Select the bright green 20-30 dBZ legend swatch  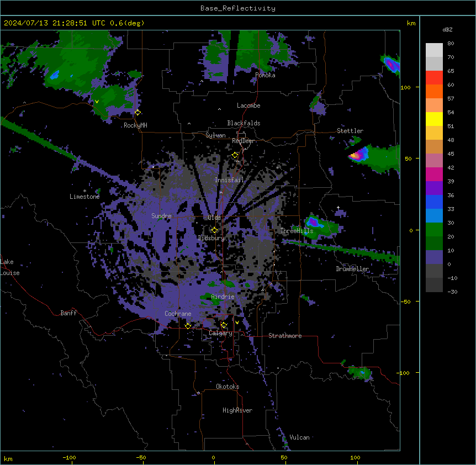(434, 230)
